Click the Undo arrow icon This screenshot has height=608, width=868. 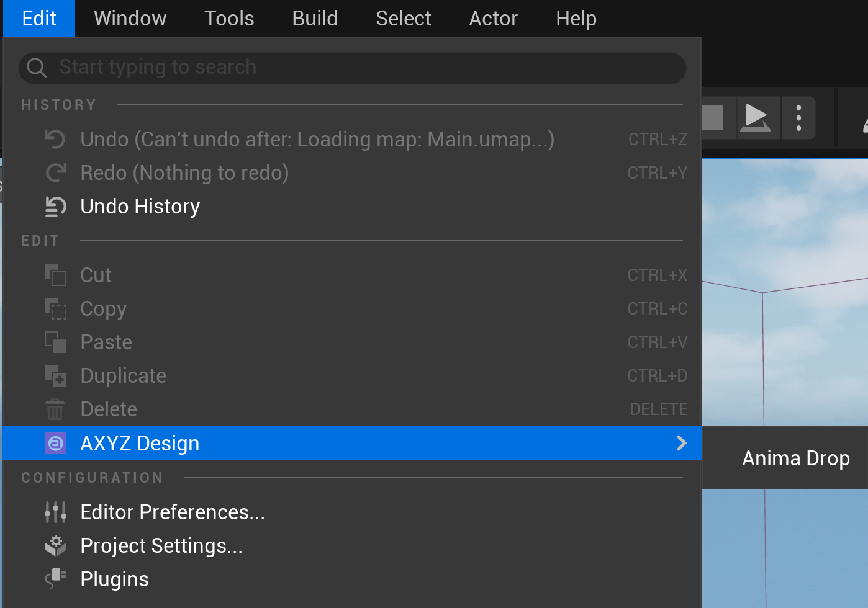click(x=55, y=139)
